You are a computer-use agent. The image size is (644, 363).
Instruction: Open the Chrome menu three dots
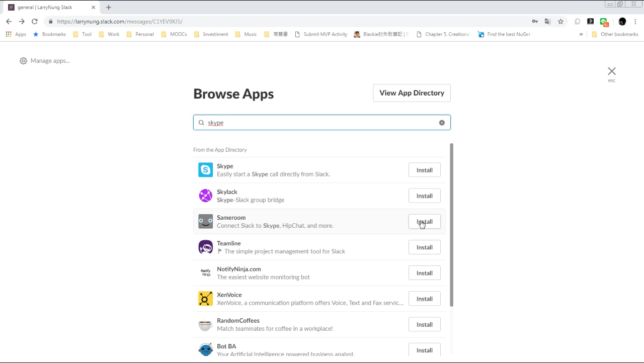point(635,22)
